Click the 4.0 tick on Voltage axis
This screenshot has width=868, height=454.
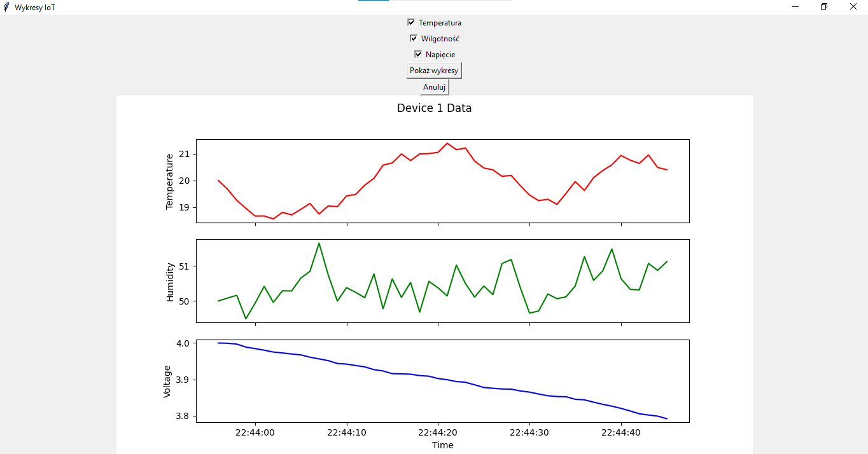(x=183, y=343)
